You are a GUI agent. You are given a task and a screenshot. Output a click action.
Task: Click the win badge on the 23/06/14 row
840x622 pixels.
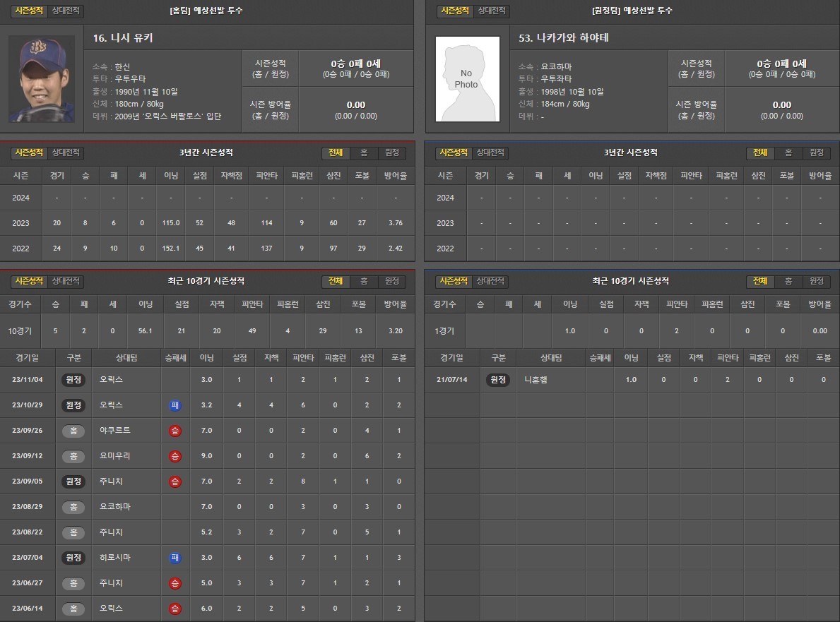[175, 609]
